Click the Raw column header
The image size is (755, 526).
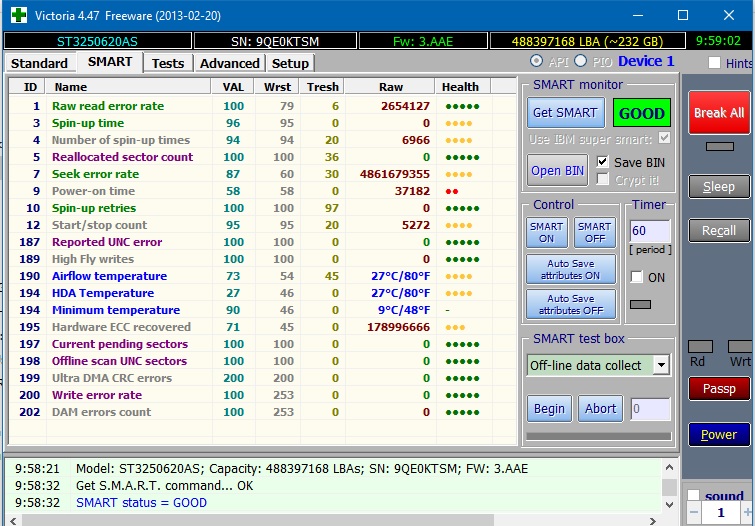point(391,87)
